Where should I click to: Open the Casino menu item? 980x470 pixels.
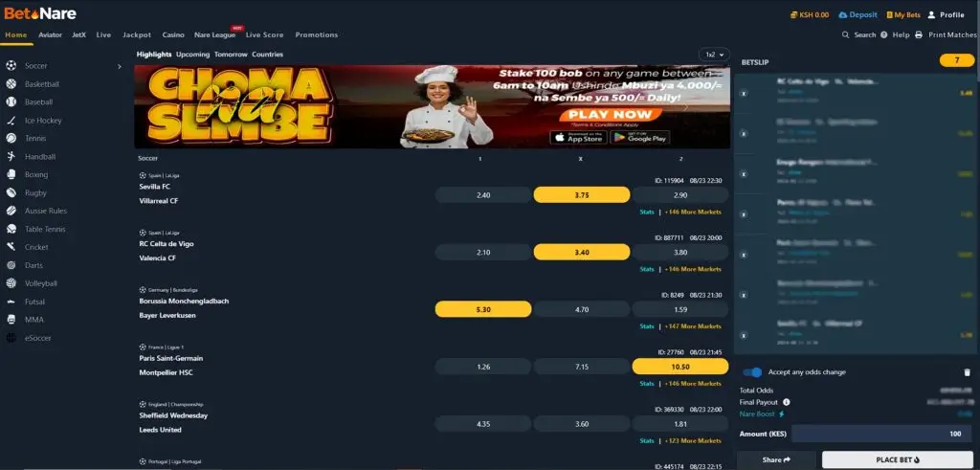point(173,35)
